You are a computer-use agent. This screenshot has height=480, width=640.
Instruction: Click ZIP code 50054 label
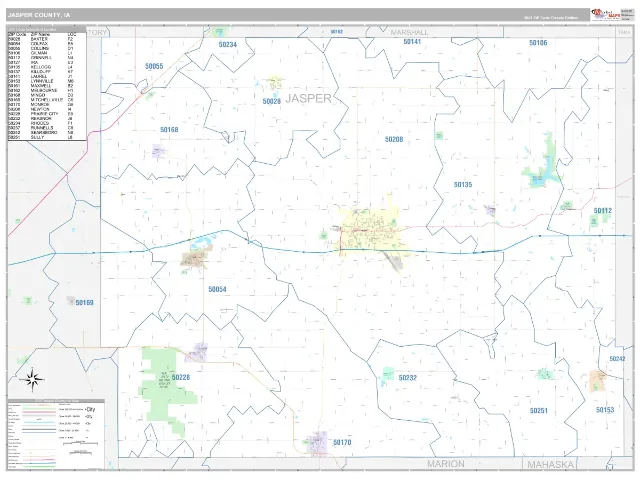[x=217, y=289]
